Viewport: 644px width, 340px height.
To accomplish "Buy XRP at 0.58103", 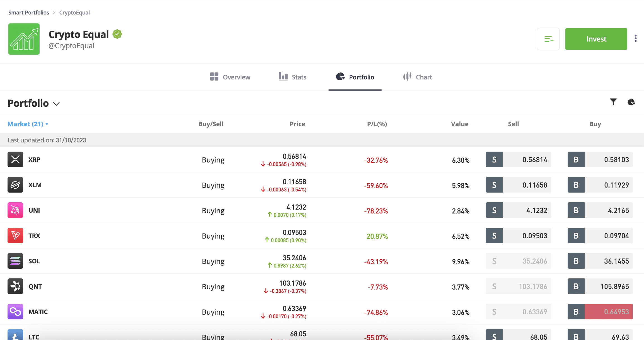I will click(x=600, y=159).
